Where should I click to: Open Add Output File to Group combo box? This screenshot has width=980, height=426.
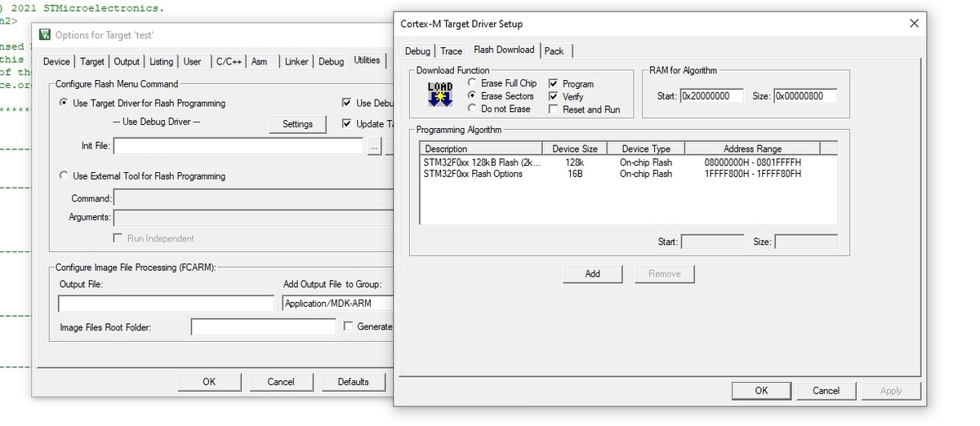(x=336, y=303)
